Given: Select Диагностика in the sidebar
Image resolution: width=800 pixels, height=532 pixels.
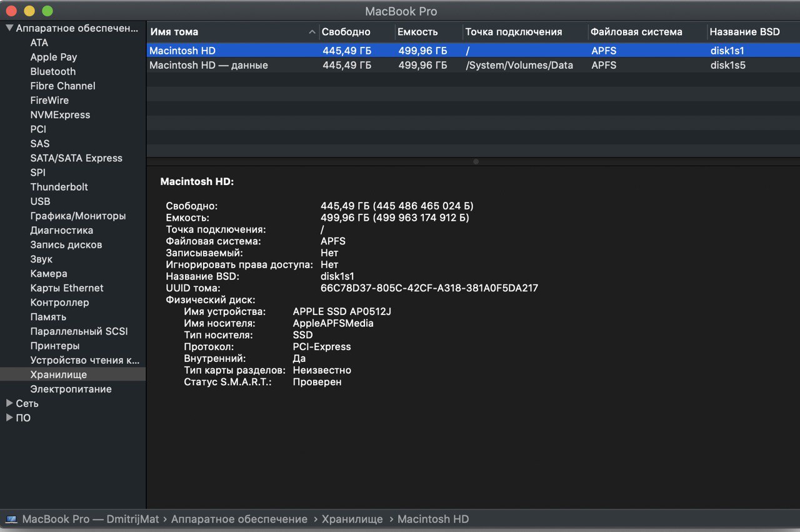Looking at the screenshot, I should [x=62, y=230].
